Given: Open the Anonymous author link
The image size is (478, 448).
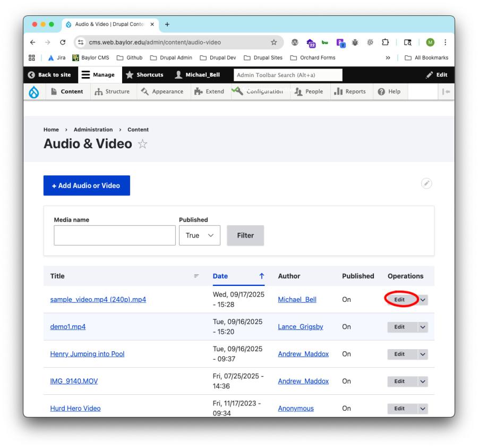Looking at the screenshot, I should [296, 408].
